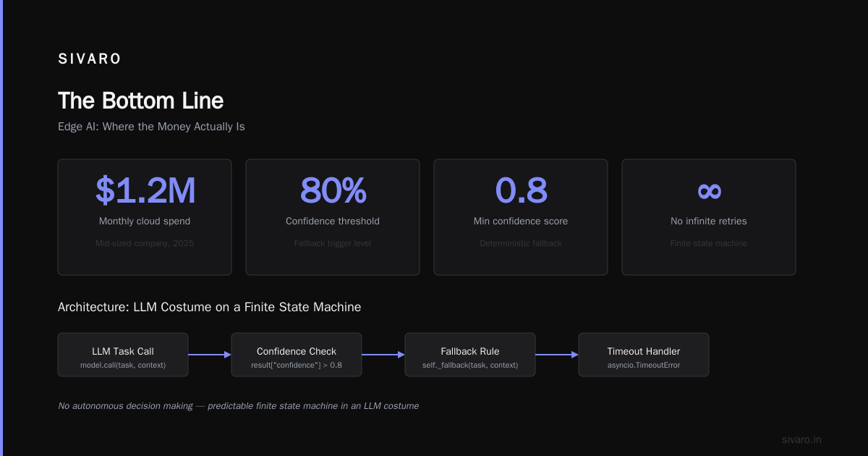This screenshot has height=456, width=868.
Task: Click the SIVARO logo text
Action: (90, 59)
